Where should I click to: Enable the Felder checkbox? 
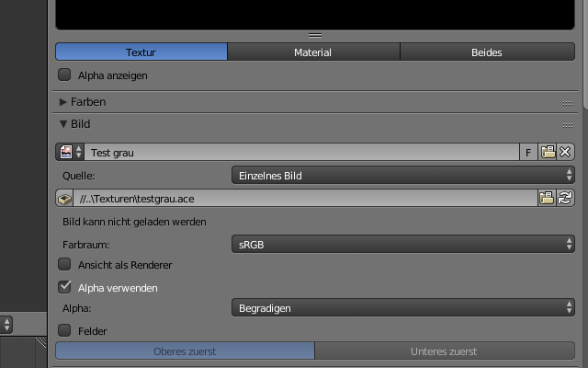(x=64, y=329)
